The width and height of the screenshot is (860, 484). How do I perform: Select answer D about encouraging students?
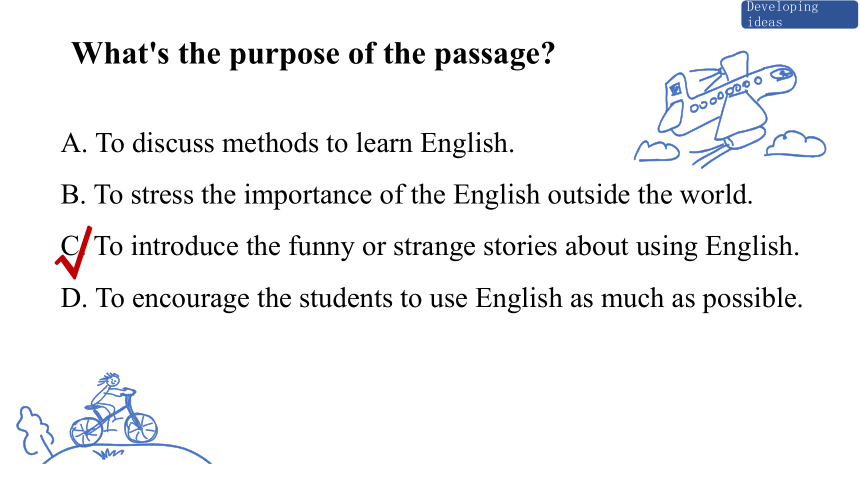(x=432, y=299)
